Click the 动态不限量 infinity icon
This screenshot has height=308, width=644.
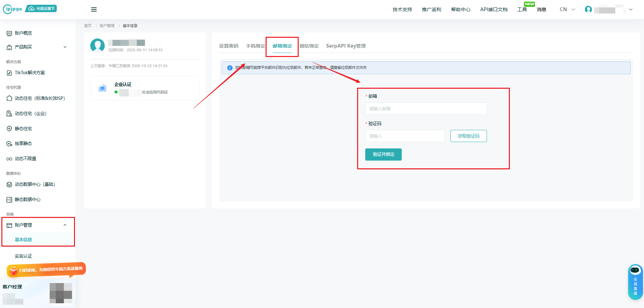pos(9,159)
